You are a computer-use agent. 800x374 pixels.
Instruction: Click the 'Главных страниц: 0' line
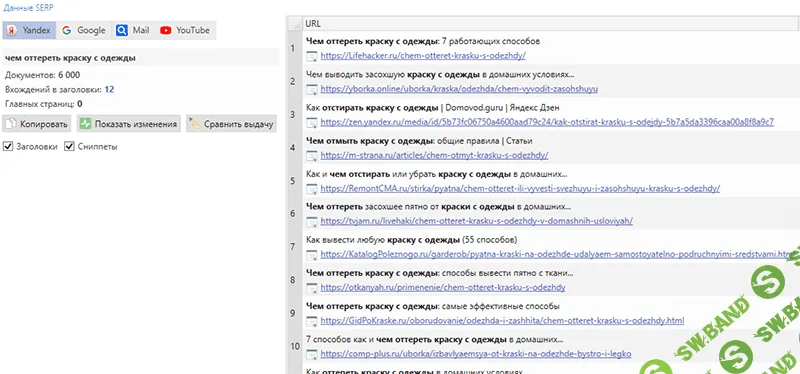point(44,104)
